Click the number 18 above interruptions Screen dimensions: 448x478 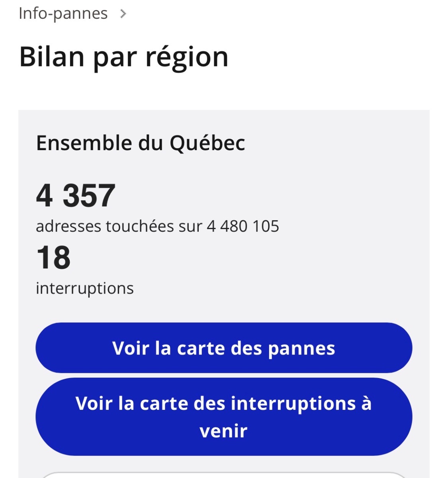click(x=53, y=258)
